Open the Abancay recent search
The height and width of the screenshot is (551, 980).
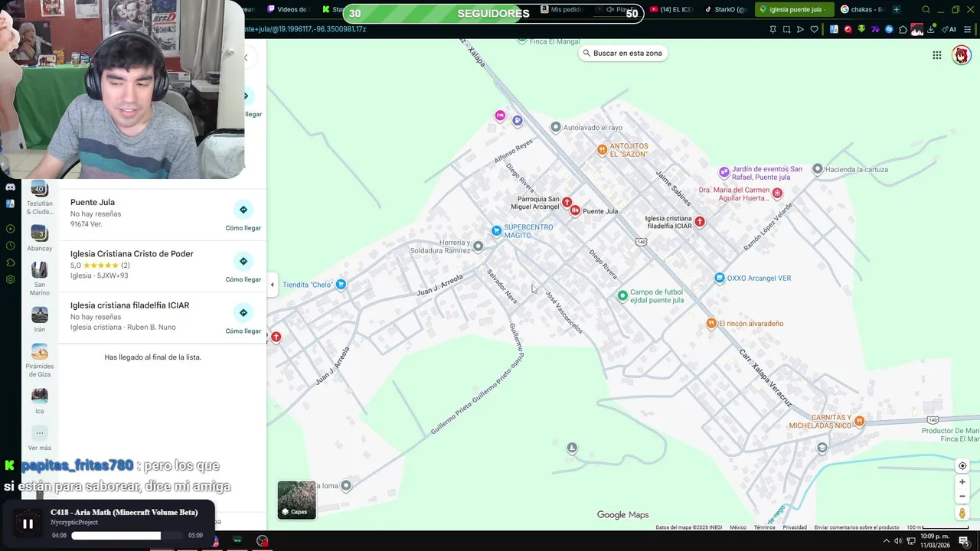(x=40, y=238)
